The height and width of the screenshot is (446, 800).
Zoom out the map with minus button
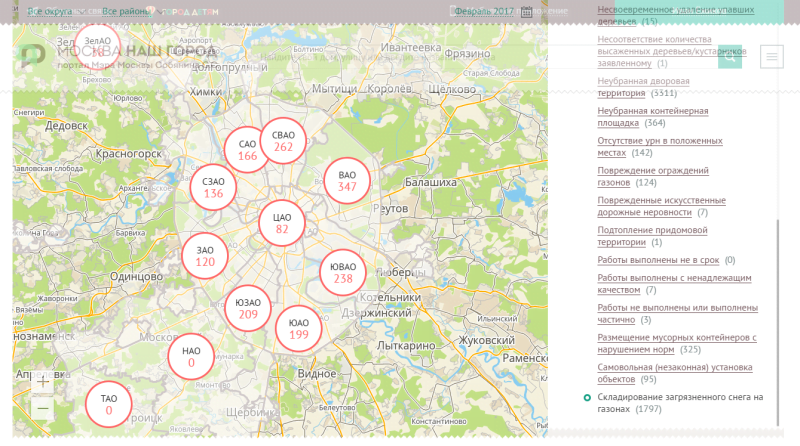coord(43,408)
